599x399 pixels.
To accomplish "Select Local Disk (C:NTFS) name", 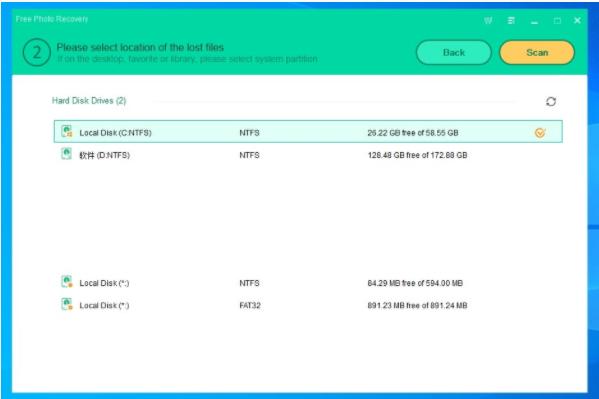I will click(x=115, y=133).
